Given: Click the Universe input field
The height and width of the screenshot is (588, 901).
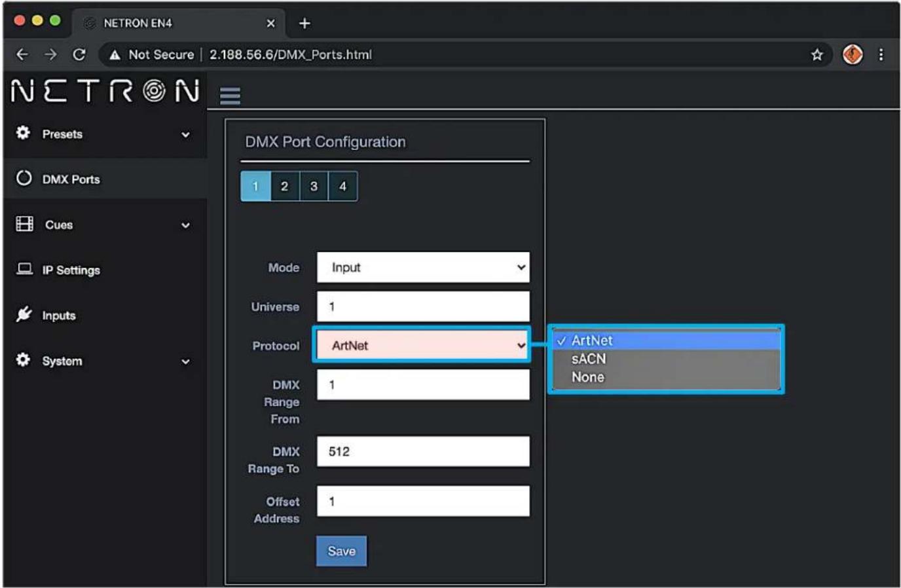Looking at the screenshot, I should [423, 306].
